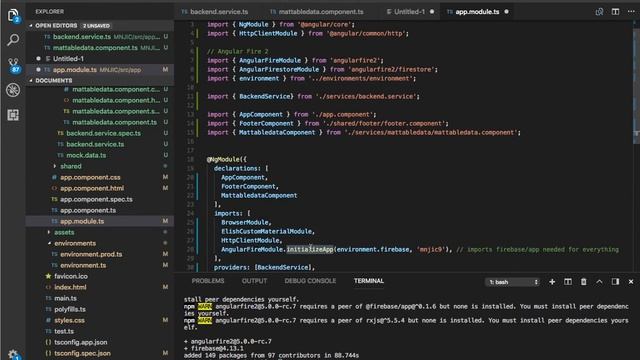
Task: Move panel to the right side
Action: click(615, 282)
